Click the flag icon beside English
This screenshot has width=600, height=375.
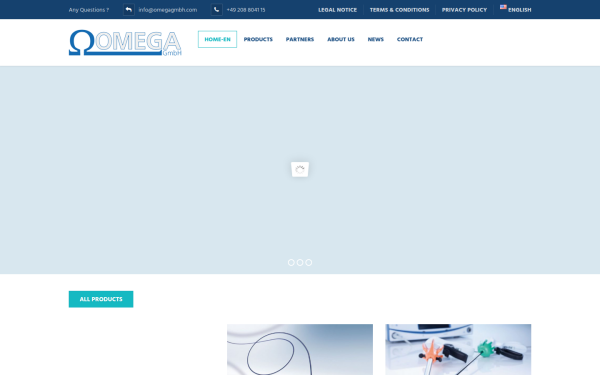tap(503, 7)
